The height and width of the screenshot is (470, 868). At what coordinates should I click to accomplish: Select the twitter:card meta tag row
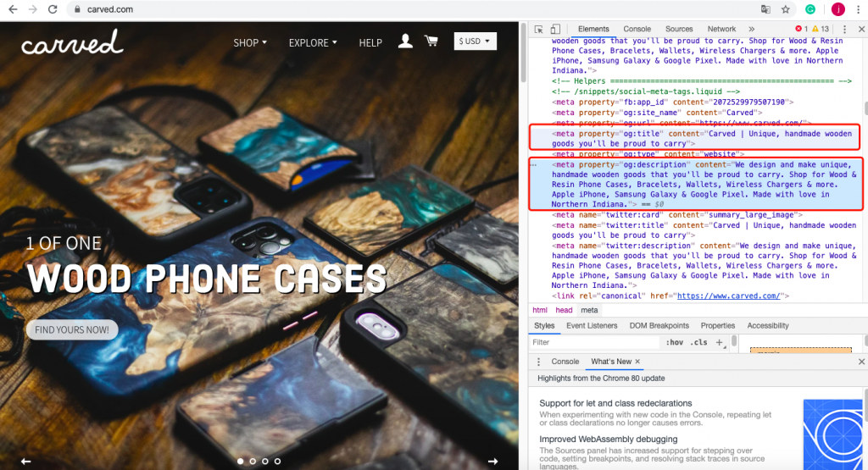(676, 214)
